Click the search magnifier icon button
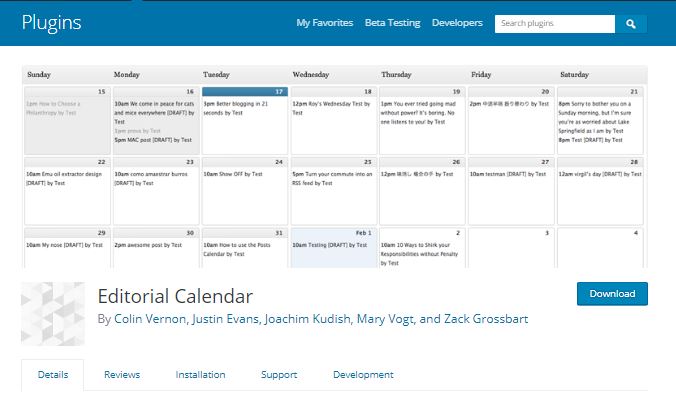 coord(631,24)
